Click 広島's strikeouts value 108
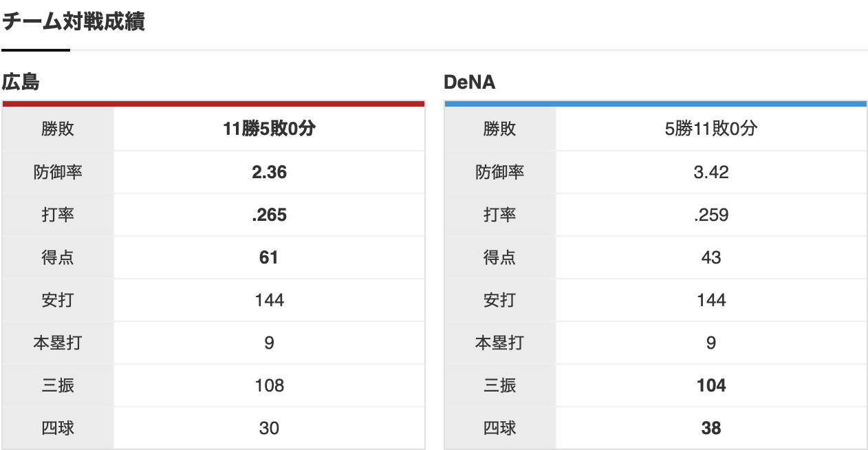Viewport: 868px width, 450px height. tap(269, 385)
